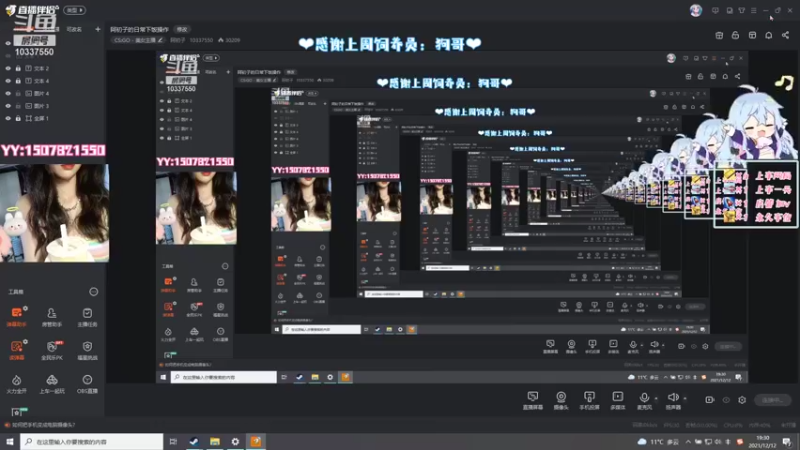800x450 pixels.
Task: Open the 上车一起玩 car tool
Action: 52,384
